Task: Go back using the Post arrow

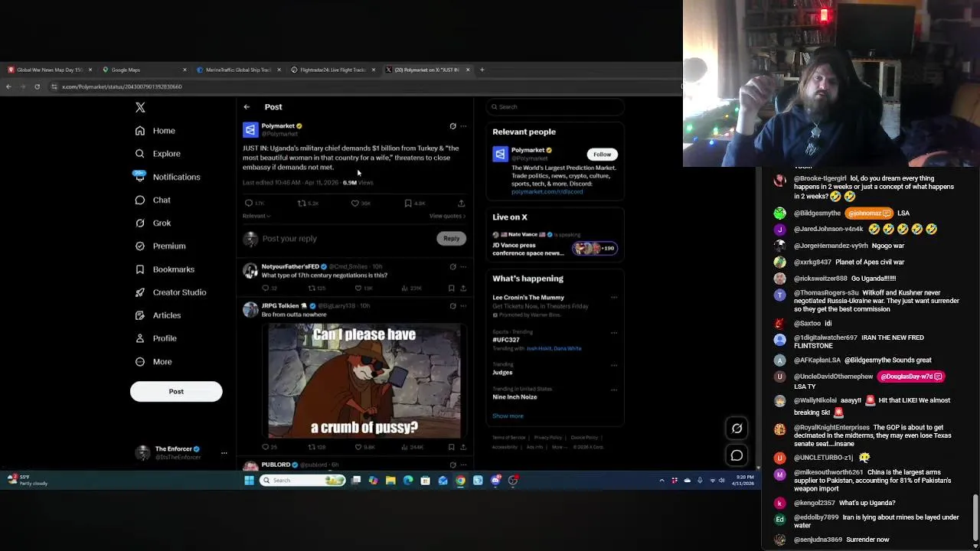Action: [247, 107]
